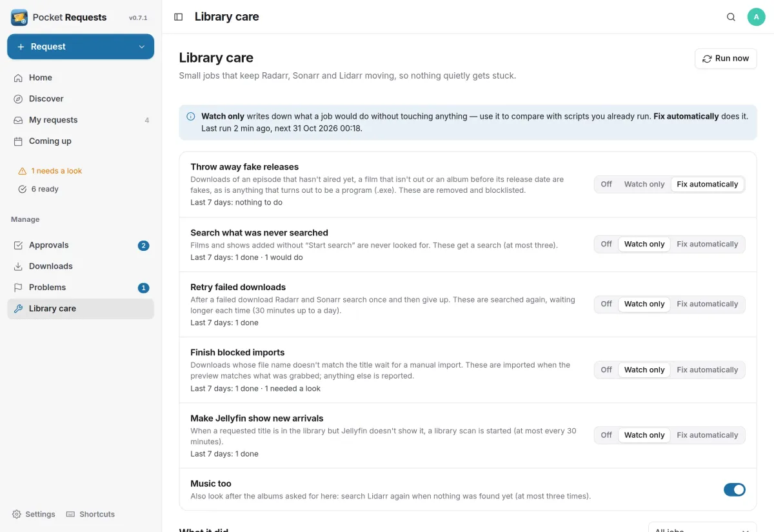Expand the Request button chevron
The width and height of the screenshot is (774, 532).
[142, 46]
